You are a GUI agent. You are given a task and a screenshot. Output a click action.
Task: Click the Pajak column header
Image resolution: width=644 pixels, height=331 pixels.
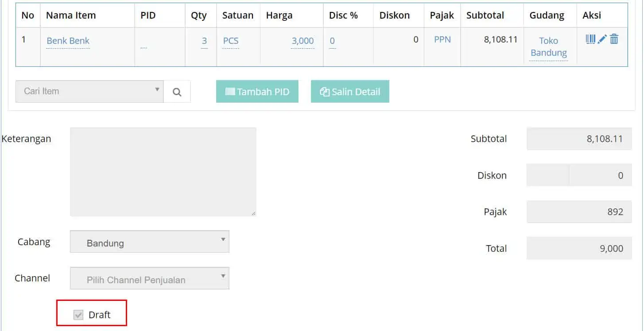coord(442,15)
